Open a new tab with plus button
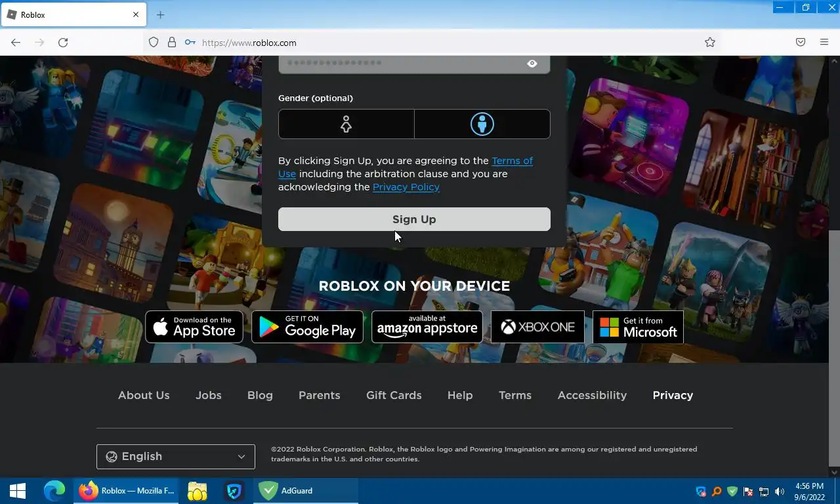The image size is (840, 504). tap(160, 14)
